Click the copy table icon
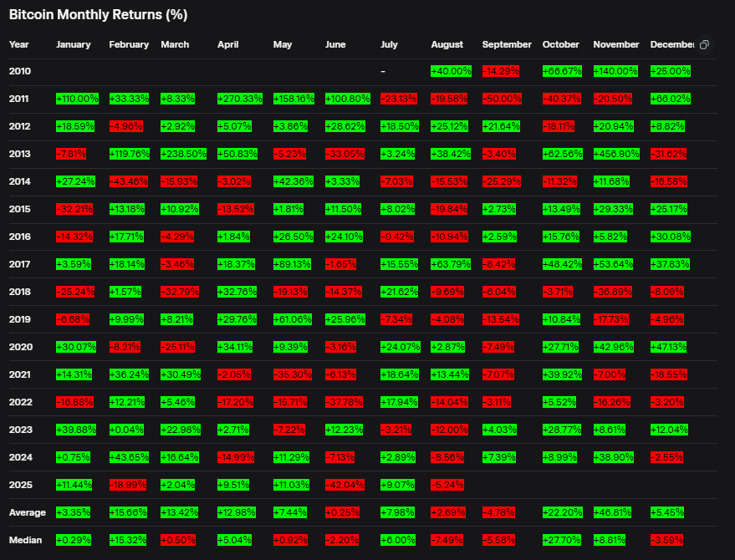 coord(704,45)
